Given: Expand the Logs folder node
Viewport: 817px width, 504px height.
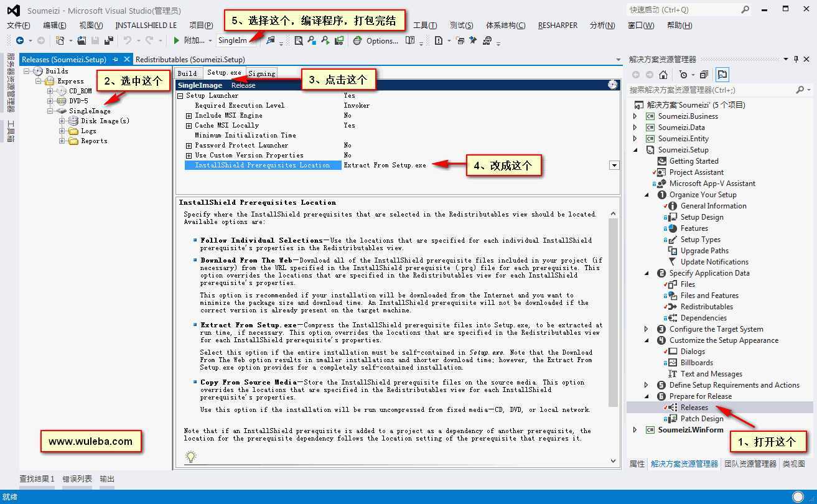Looking at the screenshot, I should click(x=62, y=131).
